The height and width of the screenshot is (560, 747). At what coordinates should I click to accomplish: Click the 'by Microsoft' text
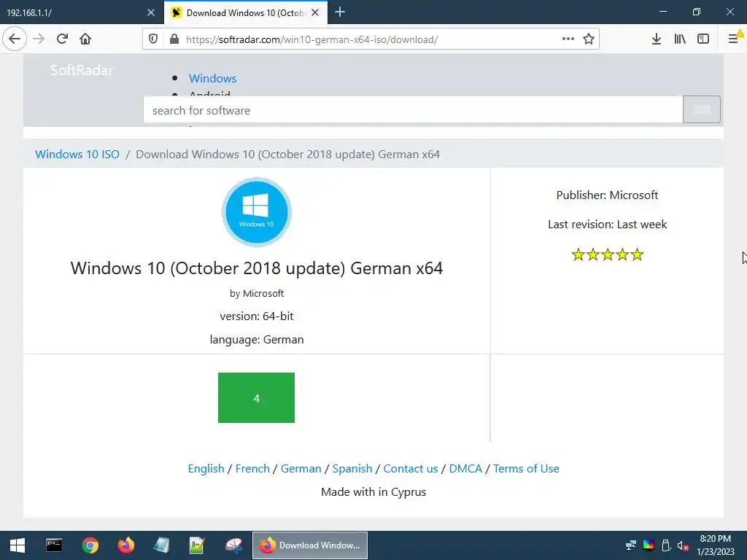(x=257, y=293)
